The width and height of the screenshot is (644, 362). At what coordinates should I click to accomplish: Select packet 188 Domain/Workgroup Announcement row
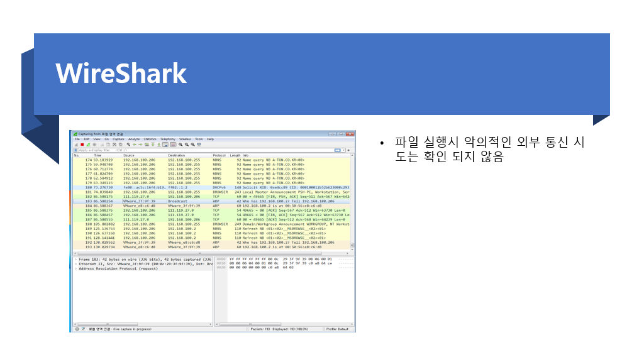click(x=211, y=224)
